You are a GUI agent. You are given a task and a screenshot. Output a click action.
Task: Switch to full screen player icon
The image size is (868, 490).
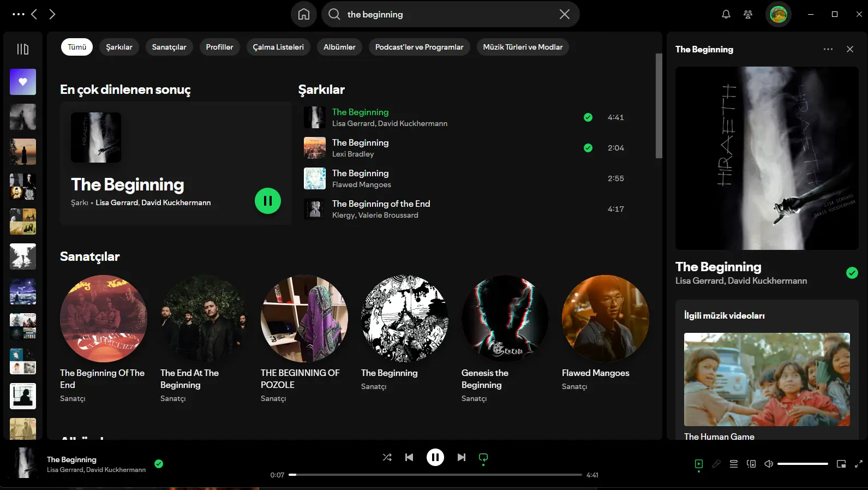[x=859, y=464]
